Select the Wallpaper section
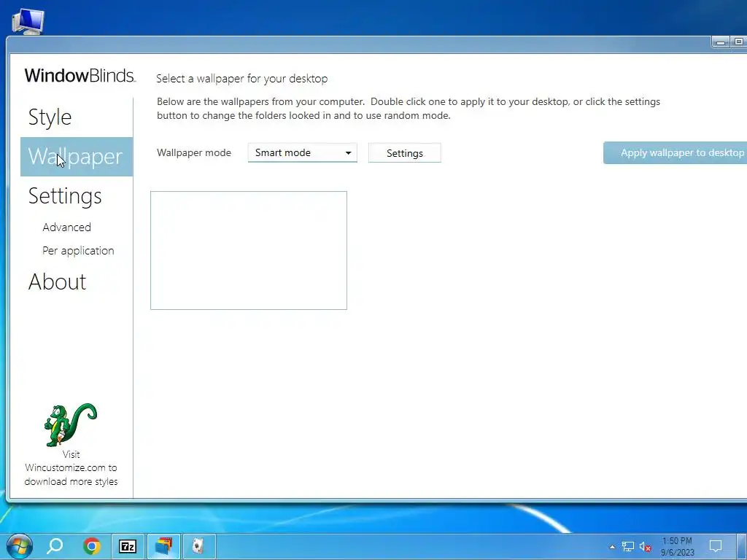Image resolution: width=747 pixels, height=560 pixels. click(76, 157)
